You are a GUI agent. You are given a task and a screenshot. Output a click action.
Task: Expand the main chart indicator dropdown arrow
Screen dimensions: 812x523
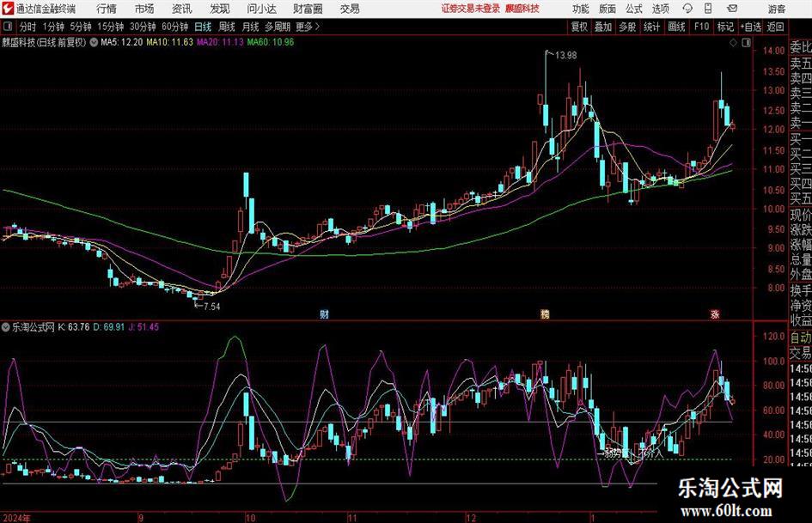pos(94,42)
